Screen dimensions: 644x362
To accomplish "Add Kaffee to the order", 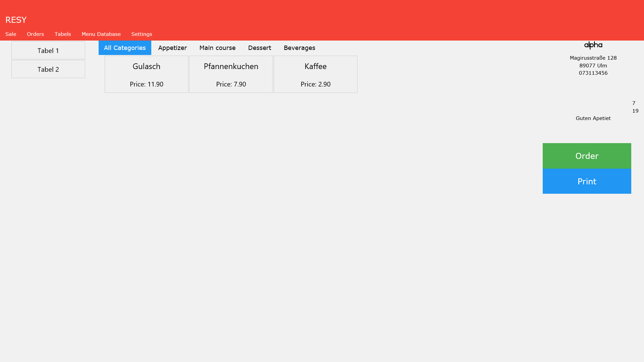I will tap(316, 74).
